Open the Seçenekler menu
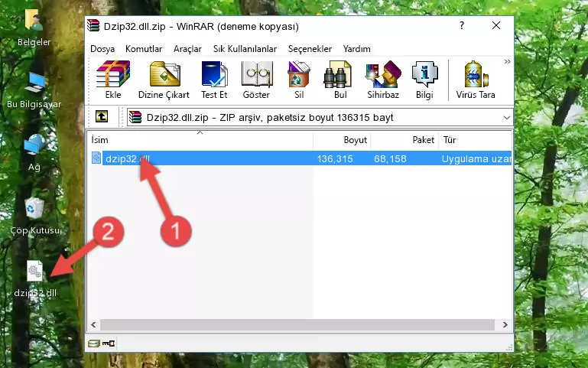The image size is (588, 368). point(310,49)
